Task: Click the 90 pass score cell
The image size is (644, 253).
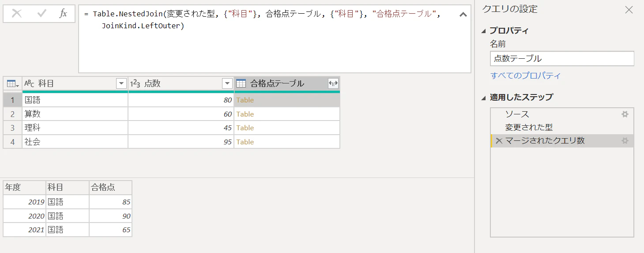Action: 110,216
